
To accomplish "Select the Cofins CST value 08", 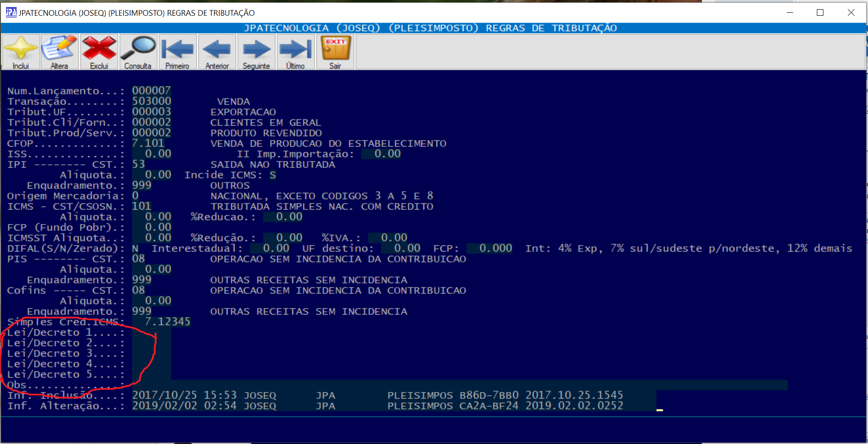I will [139, 290].
